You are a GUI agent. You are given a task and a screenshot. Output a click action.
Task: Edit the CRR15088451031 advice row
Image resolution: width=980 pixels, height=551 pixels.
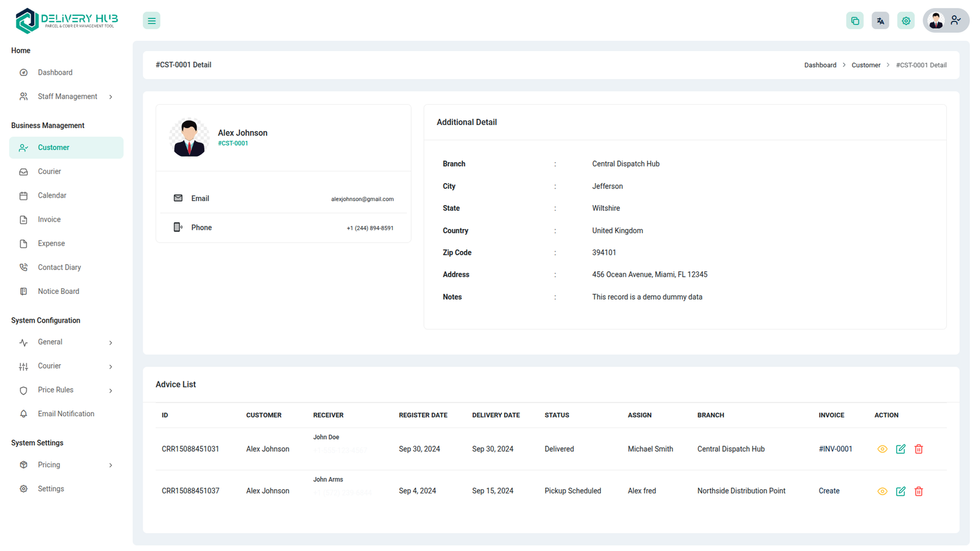pyautogui.click(x=900, y=449)
